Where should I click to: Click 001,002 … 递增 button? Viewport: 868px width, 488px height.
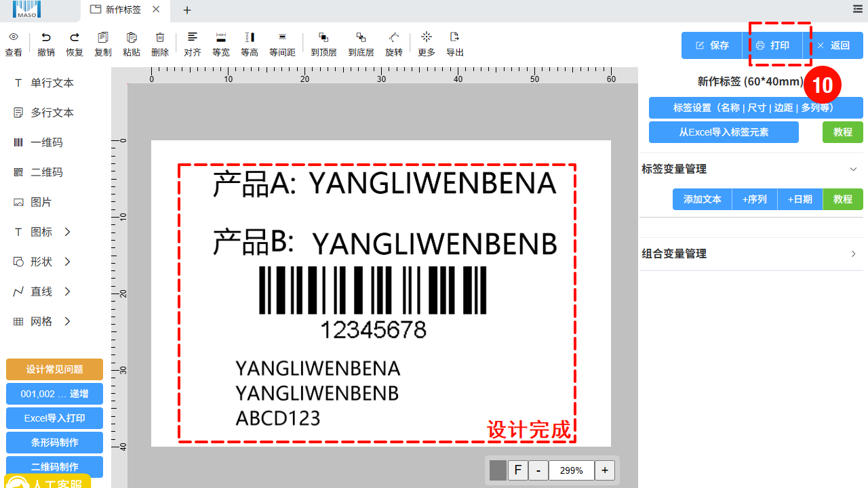[x=54, y=394]
